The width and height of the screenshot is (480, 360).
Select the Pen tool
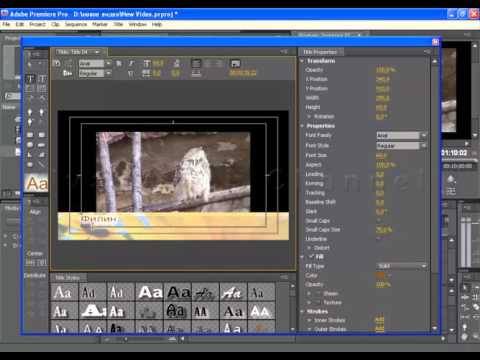click(x=30, y=112)
